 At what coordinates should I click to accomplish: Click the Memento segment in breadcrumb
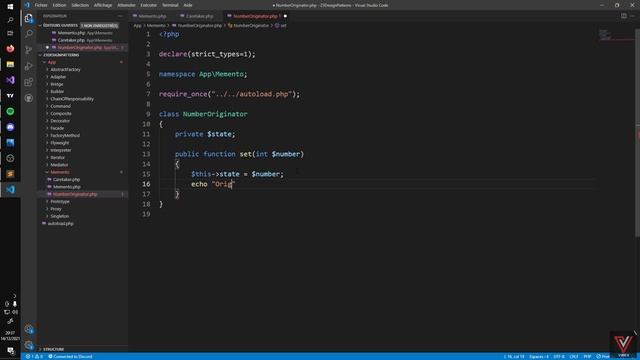156,25
